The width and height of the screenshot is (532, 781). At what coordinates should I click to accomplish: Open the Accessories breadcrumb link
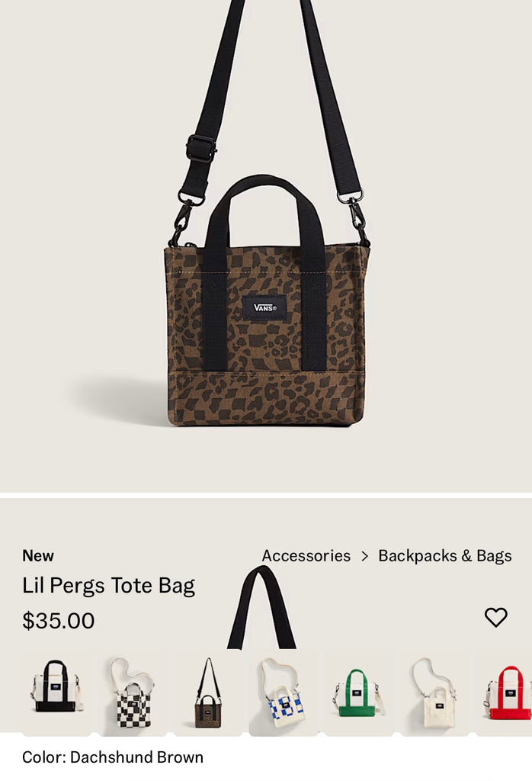point(306,556)
